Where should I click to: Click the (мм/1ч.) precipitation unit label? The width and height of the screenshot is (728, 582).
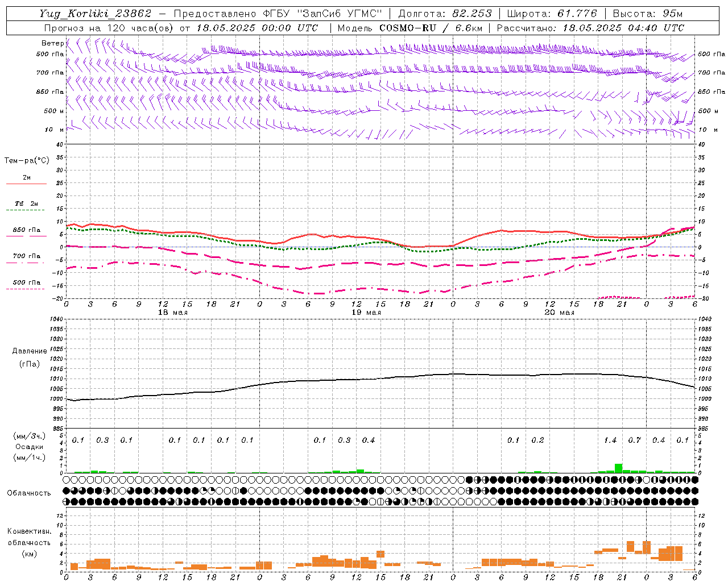tap(30, 458)
